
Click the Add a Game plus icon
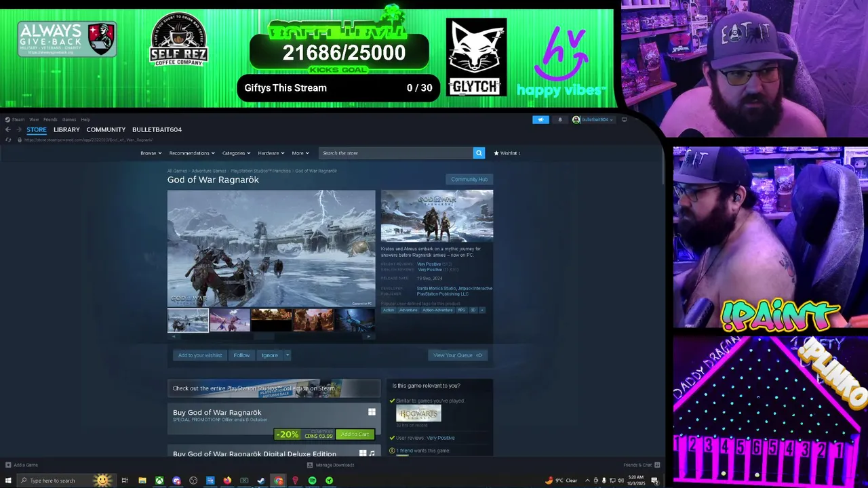pos(8,465)
